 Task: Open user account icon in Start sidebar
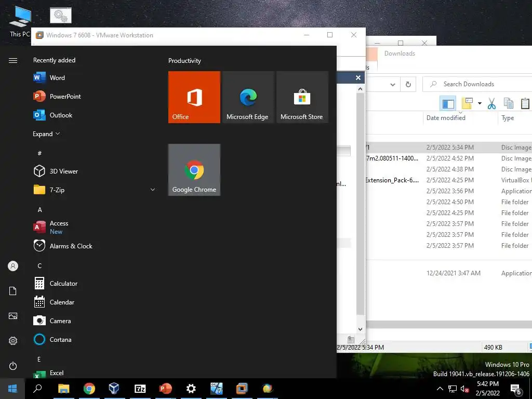[13, 266]
